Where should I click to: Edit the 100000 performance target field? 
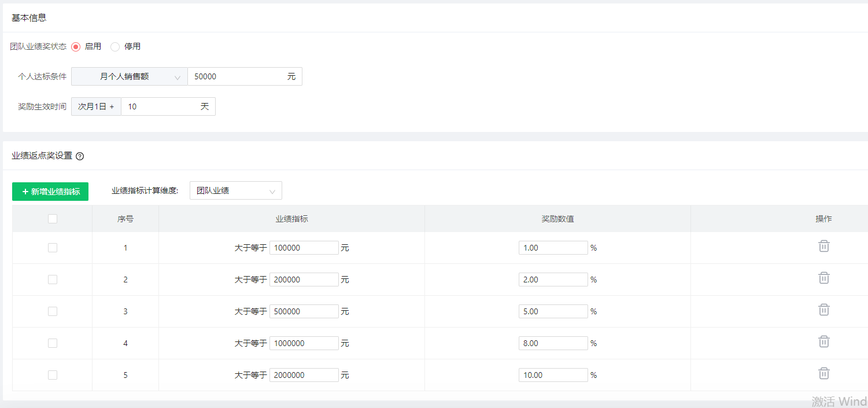[x=304, y=248]
